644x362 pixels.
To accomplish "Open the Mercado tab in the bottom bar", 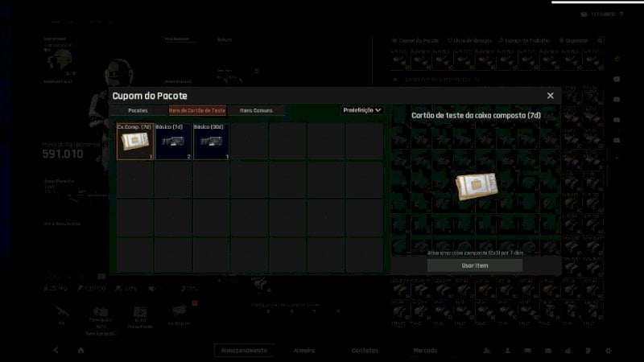I will tap(425, 351).
